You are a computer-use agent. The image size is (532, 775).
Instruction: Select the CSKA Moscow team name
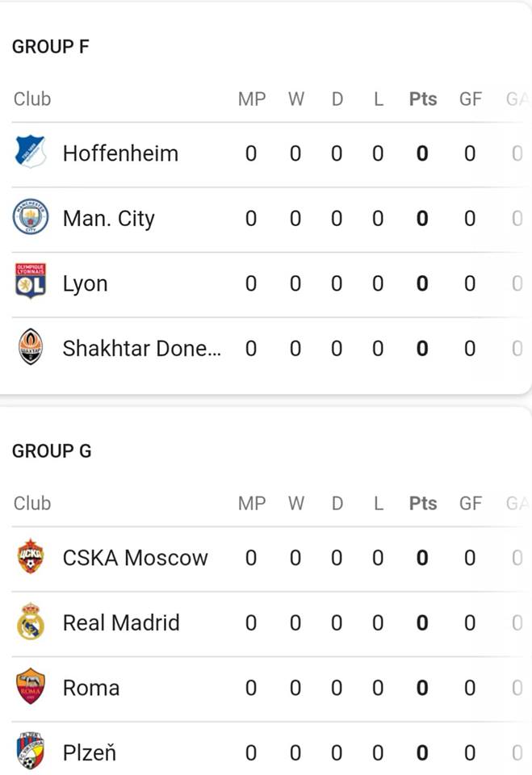135,558
